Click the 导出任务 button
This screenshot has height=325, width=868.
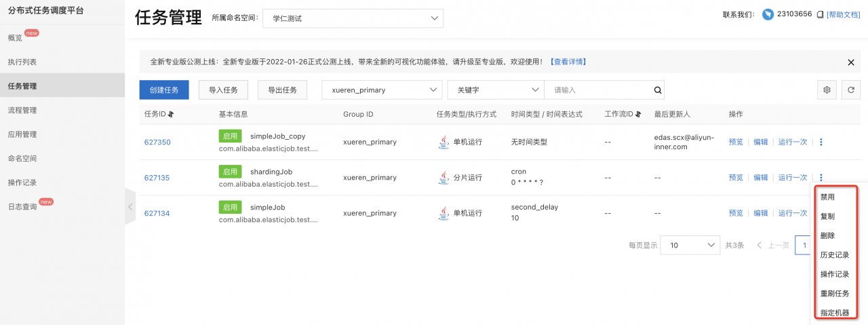282,90
